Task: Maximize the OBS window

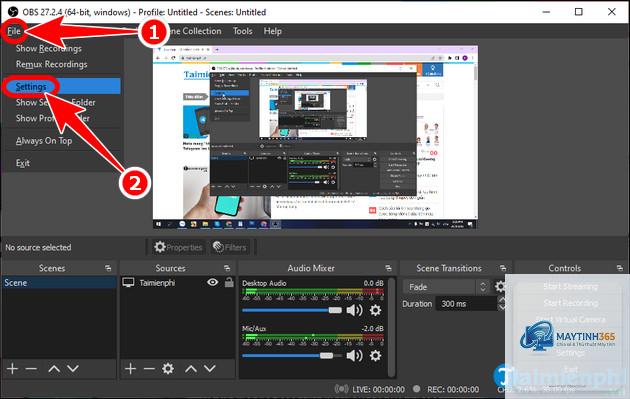Action: pyautogui.click(x=579, y=12)
